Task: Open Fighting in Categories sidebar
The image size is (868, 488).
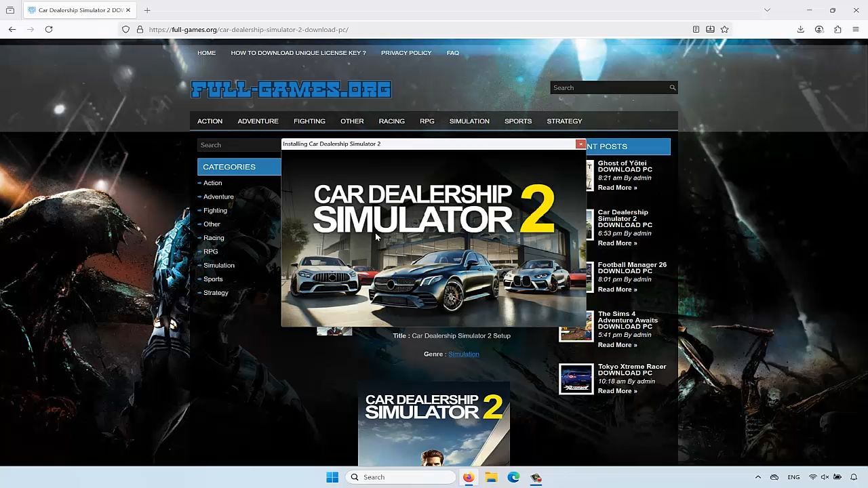Action: point(215,211)
